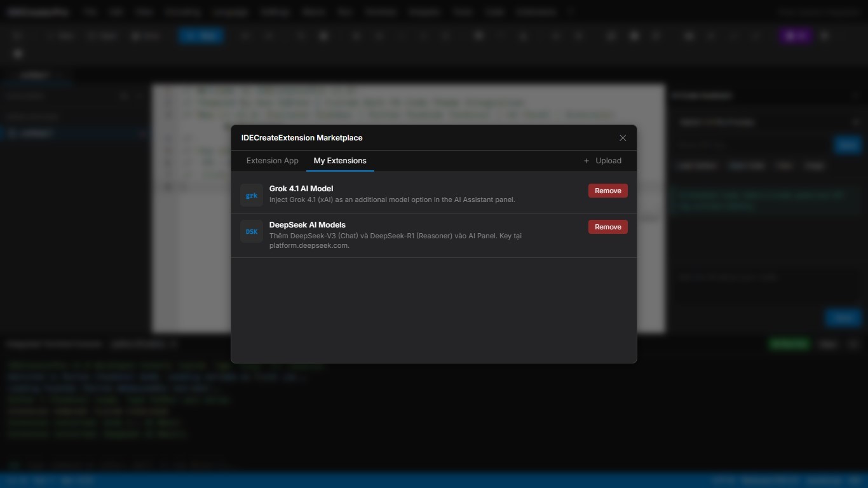The width and height of the screenshot is (868, 488).
Task: Click the 'IDECreateExtension Marketplace' dialog title
Action: [302, 138]
